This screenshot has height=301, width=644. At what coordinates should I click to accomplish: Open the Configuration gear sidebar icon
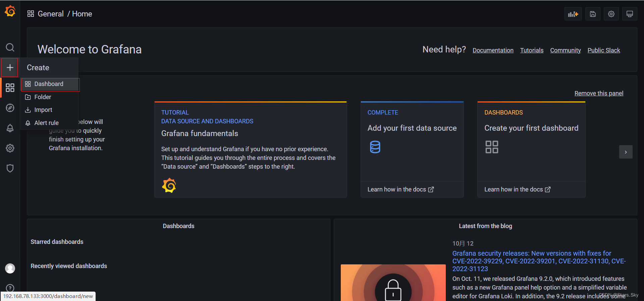click(10, 148)
